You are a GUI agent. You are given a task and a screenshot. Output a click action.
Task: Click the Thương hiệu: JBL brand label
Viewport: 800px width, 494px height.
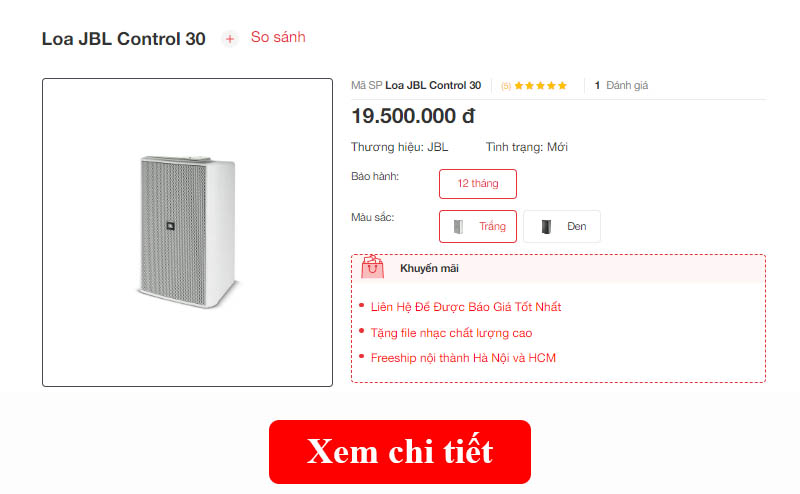[399, 147]
